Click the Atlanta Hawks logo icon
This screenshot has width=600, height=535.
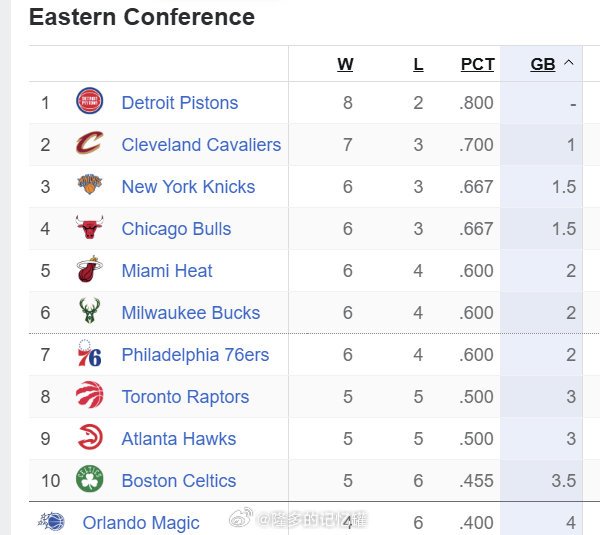[89, 438]
